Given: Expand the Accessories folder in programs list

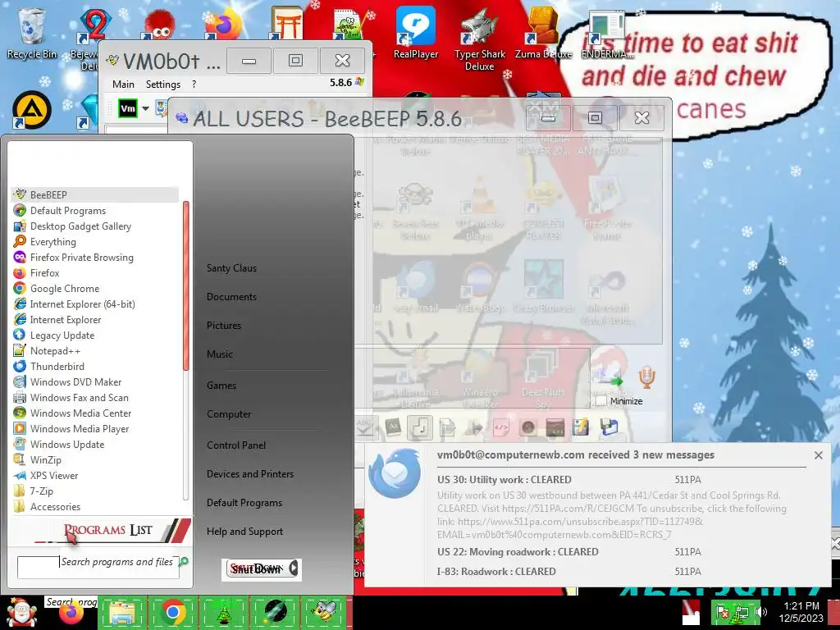Looking at the screenshot, I should pos(95,505).
